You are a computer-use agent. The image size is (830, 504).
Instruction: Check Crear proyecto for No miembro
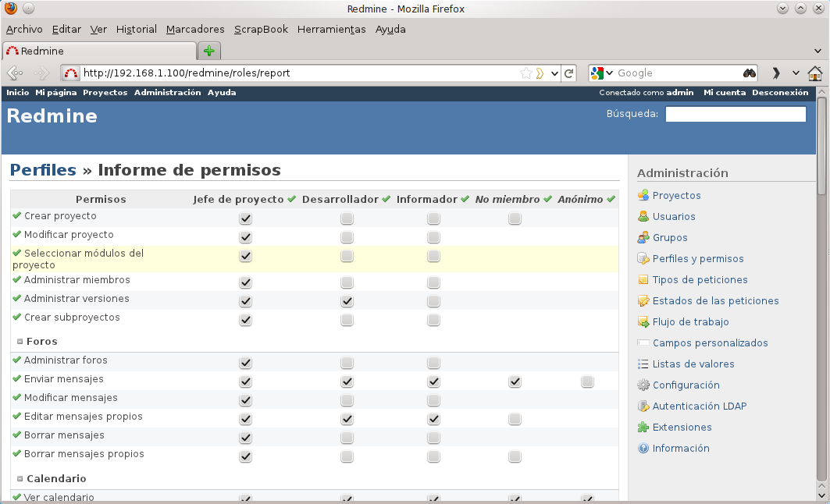(x=515, y=218)
